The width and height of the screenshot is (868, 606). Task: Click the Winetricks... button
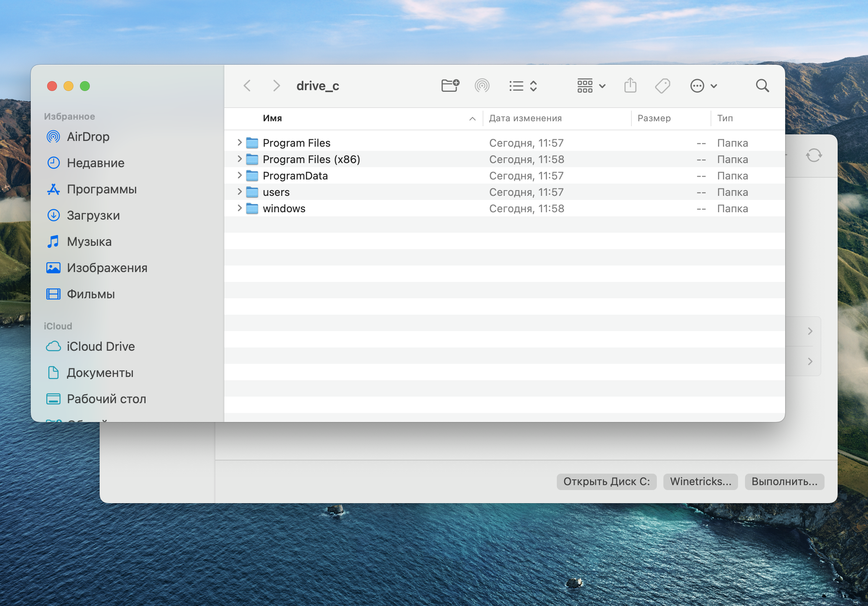point(701,481)
